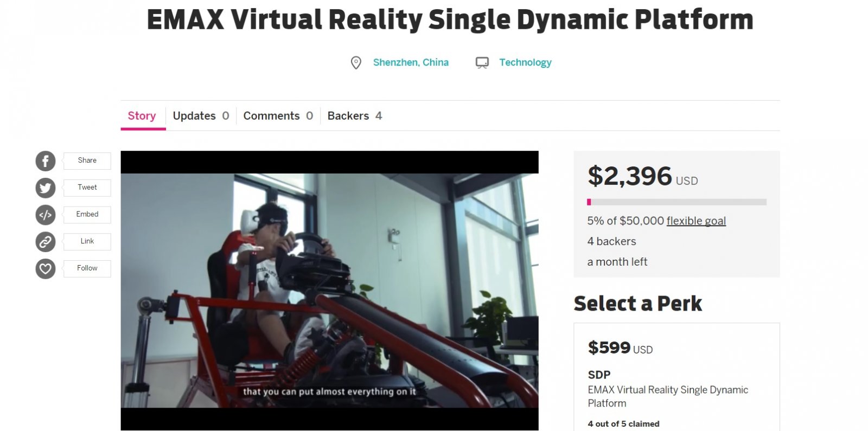Open the Comments tab
868x431 pixels.
[278, 115]
